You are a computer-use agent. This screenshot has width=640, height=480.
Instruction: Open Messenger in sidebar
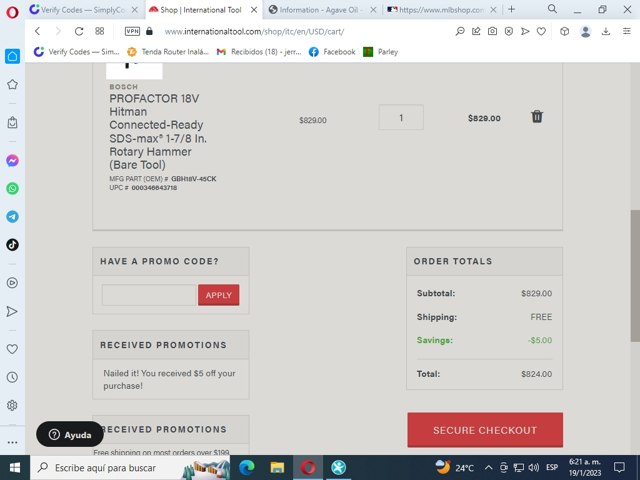(x=12, y=160)
